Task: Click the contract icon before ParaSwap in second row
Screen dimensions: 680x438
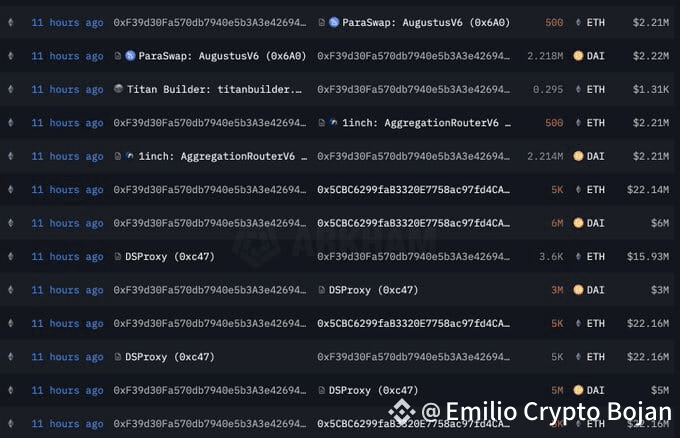Action: click(118, 56)
